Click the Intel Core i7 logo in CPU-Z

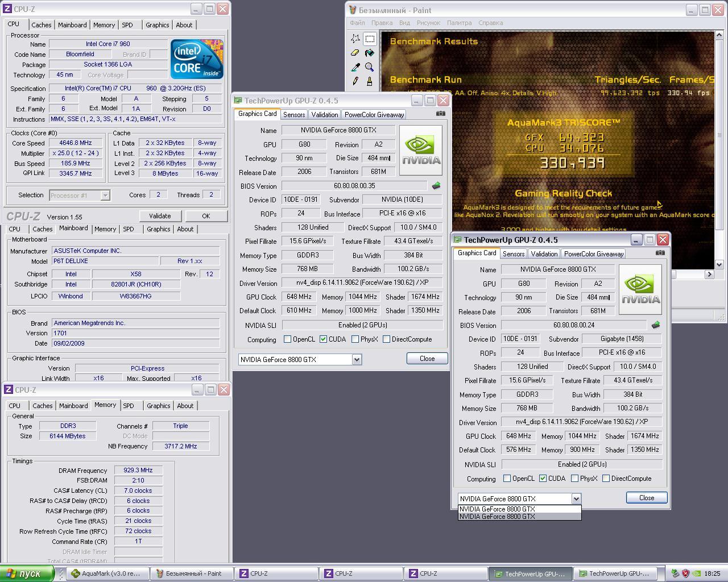pos(197,59)
